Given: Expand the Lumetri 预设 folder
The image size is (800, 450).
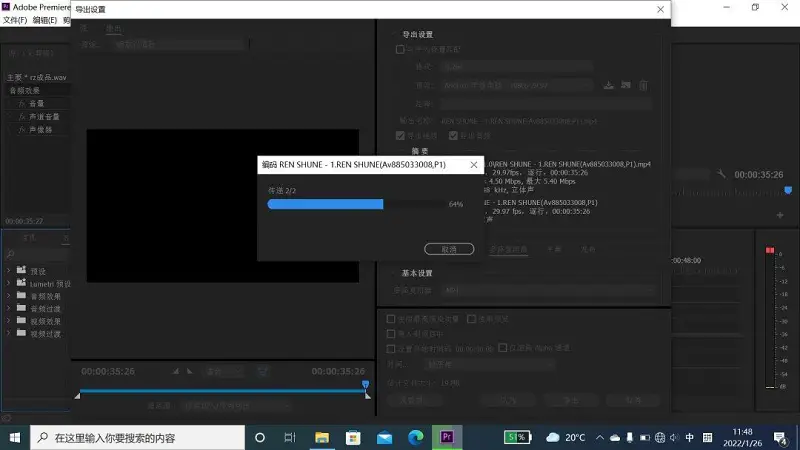Looking at the screenshot, I should [8, 283].
